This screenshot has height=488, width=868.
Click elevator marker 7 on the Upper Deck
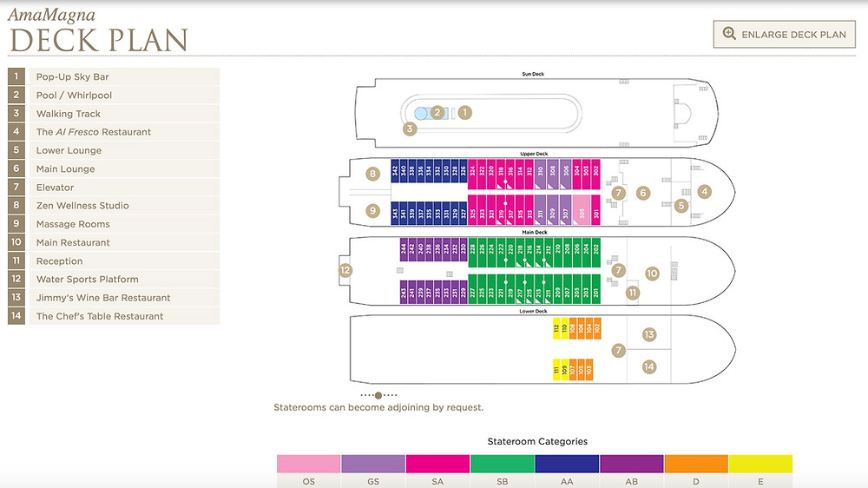pos(619,193)
